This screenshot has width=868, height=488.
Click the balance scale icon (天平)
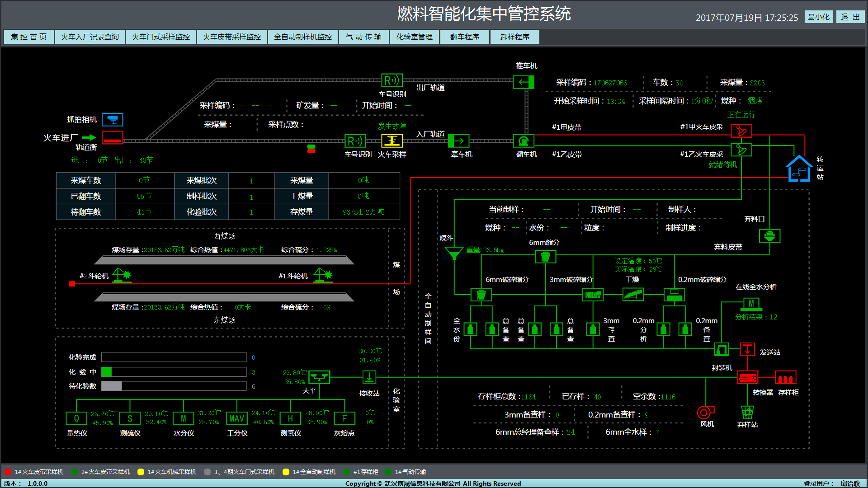point(319,377)
